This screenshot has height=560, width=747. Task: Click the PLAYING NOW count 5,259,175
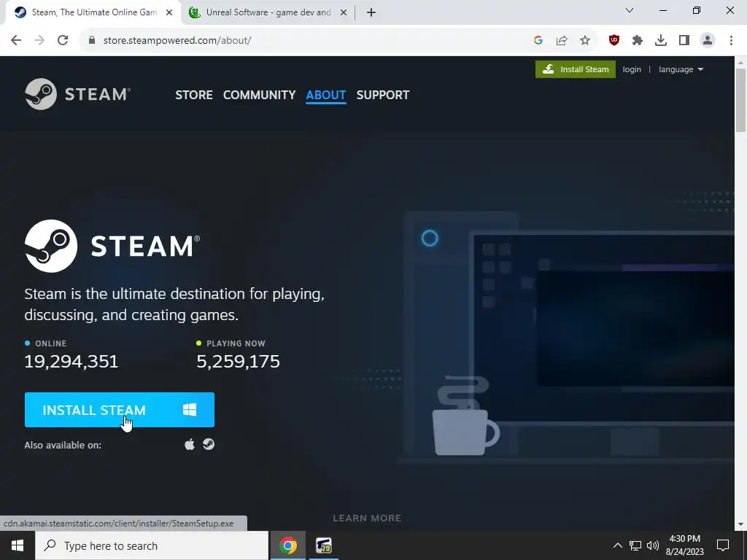[239, 362]
